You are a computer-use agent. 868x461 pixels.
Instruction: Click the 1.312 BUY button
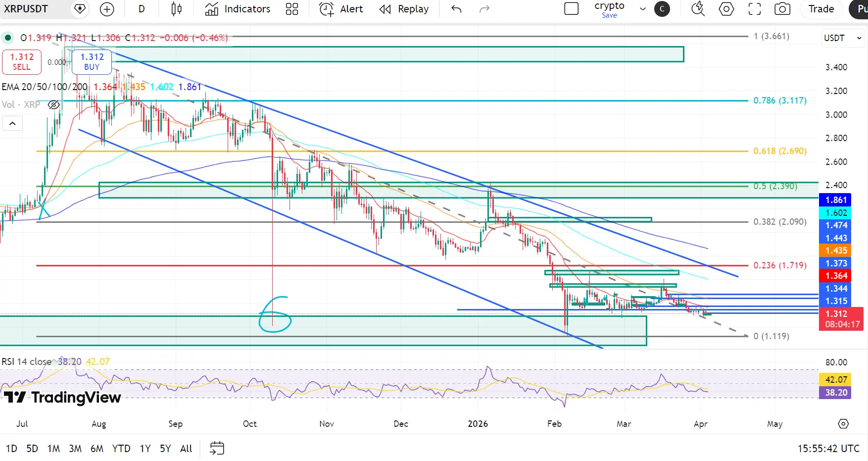92,62
